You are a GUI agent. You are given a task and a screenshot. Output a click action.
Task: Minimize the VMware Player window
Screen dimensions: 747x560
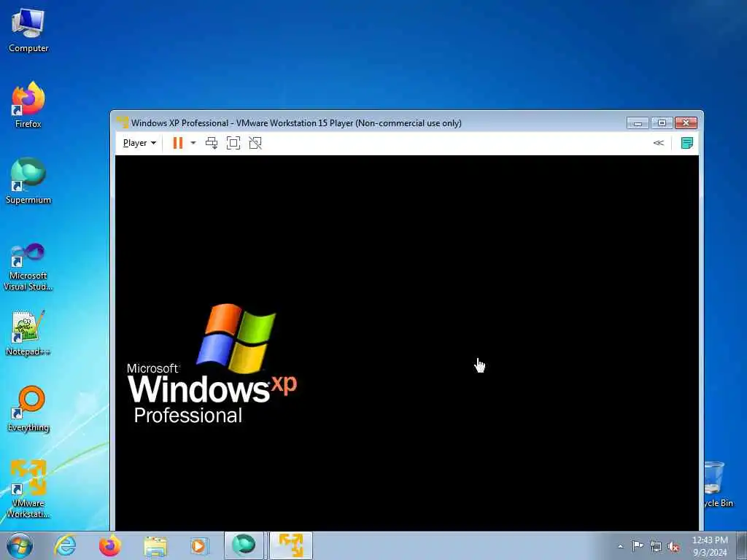(638, 122)
